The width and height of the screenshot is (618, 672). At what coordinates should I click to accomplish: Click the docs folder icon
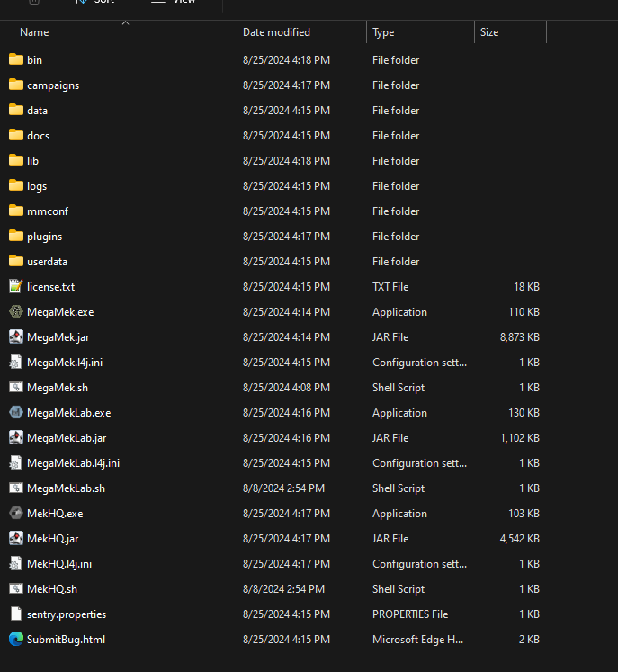[x=16, y=136]
